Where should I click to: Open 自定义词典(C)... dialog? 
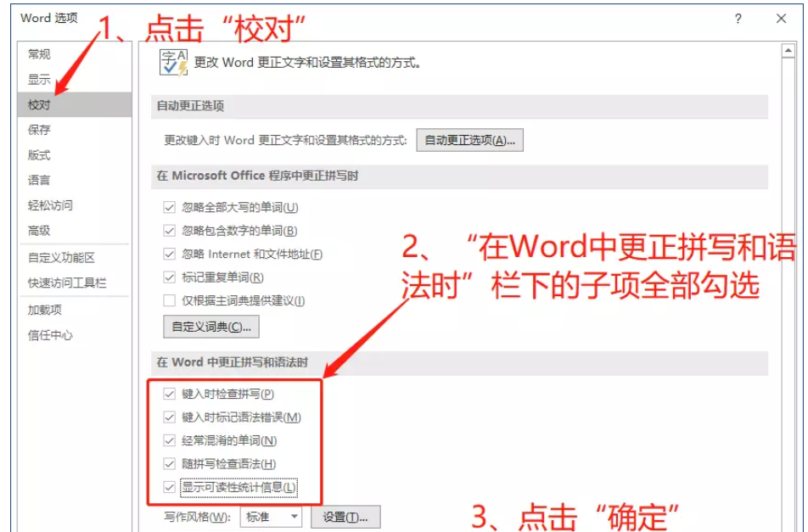(x=211, y=327)
